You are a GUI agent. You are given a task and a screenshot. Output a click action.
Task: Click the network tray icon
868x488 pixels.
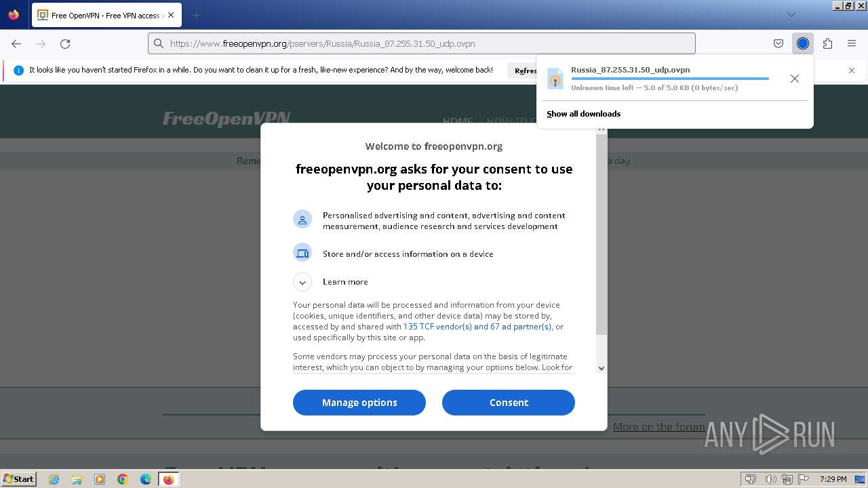[787, 479]
